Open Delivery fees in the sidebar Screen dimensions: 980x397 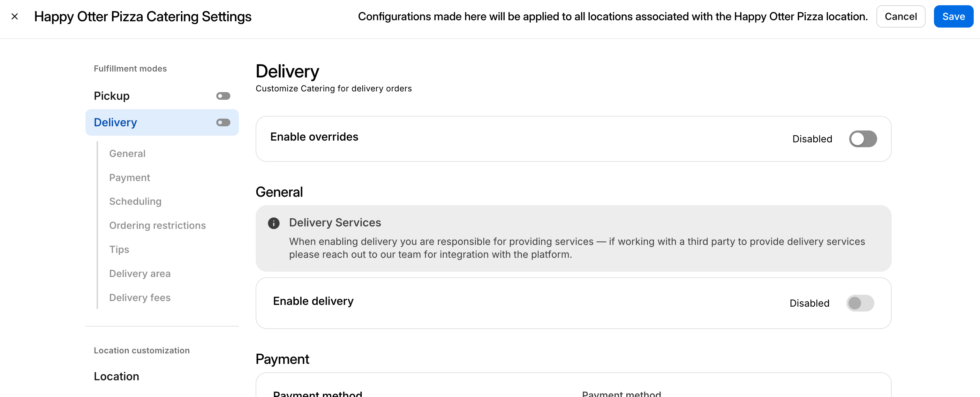pos(140,297)
